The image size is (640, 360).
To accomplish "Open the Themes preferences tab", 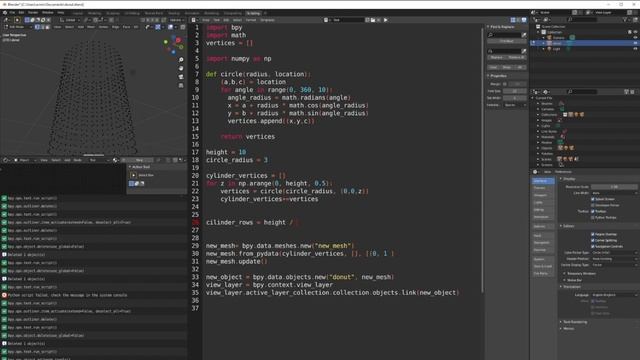I will [543, 188].
